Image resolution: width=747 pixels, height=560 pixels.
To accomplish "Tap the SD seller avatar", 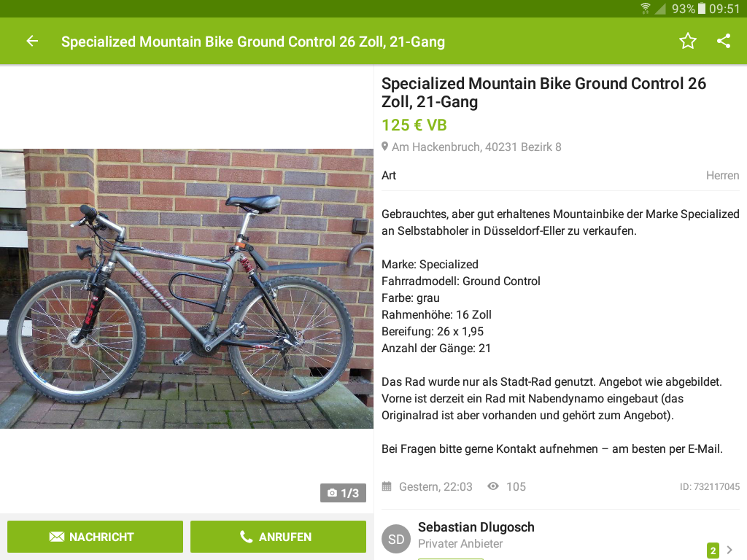I will [396, 539].
